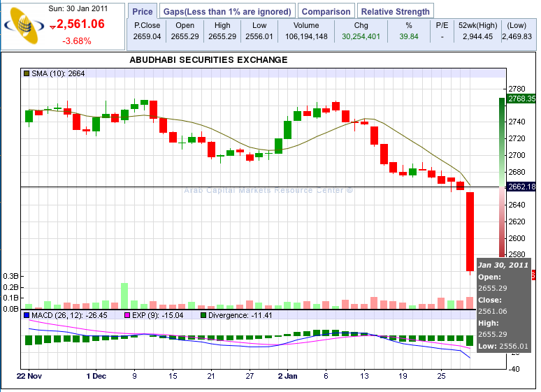Viewport: 541px width, 392px height.
Task: Click the Volume column header
Action: 306,25
